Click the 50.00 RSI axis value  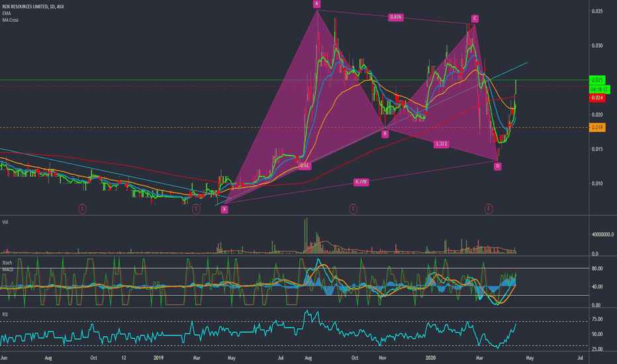pyautogui.click(x=597, y=334)
